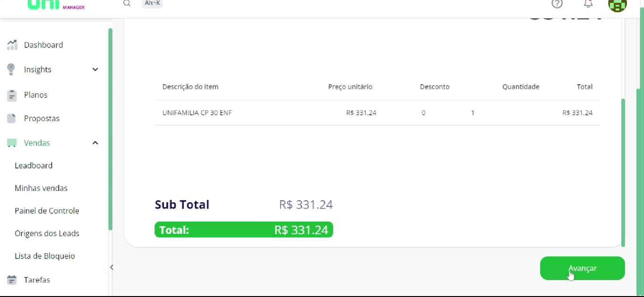
Task: Go to Minhas vendas
Action: click(x=41, y=188)
